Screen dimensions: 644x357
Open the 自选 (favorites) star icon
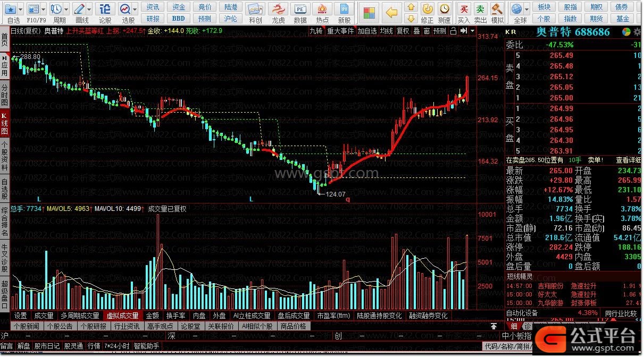(10, 9)
